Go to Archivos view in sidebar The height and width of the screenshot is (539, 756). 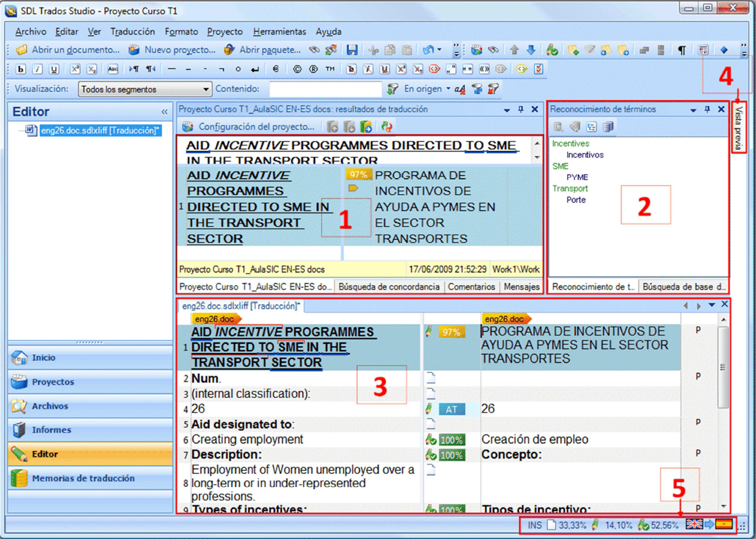pyautogui.click(x=90, y=406)
